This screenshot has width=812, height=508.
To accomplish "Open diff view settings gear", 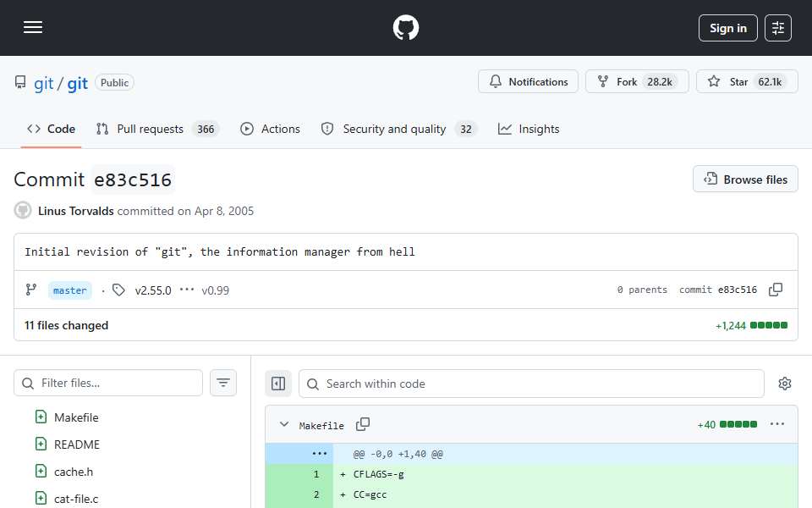I will 785,384.
